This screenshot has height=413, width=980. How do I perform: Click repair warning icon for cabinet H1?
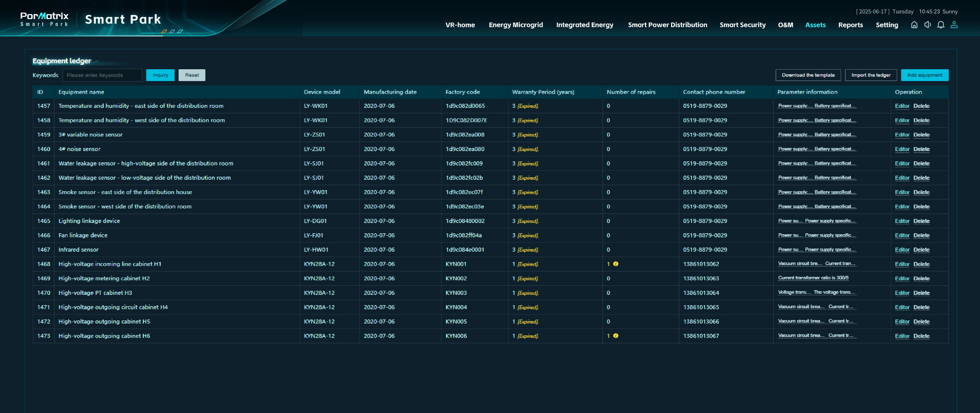616,264
